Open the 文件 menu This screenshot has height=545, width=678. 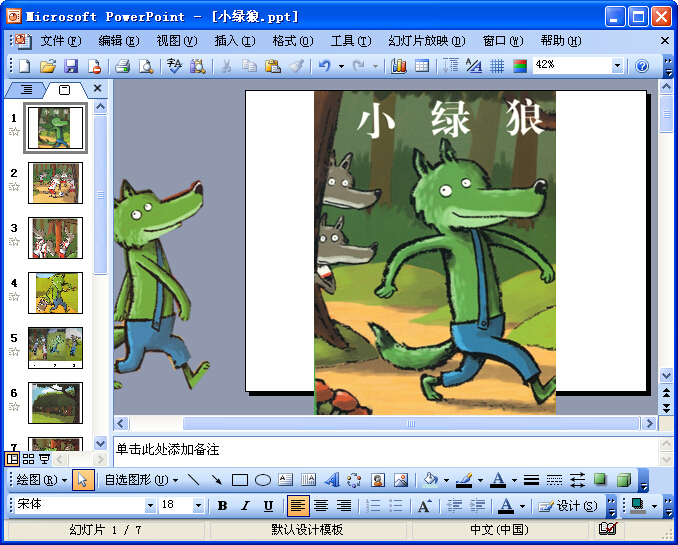coord(61,41)
